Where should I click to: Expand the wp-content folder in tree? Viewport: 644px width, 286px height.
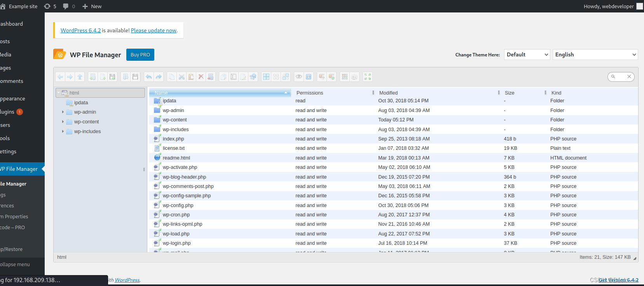[x=63, y=122]
